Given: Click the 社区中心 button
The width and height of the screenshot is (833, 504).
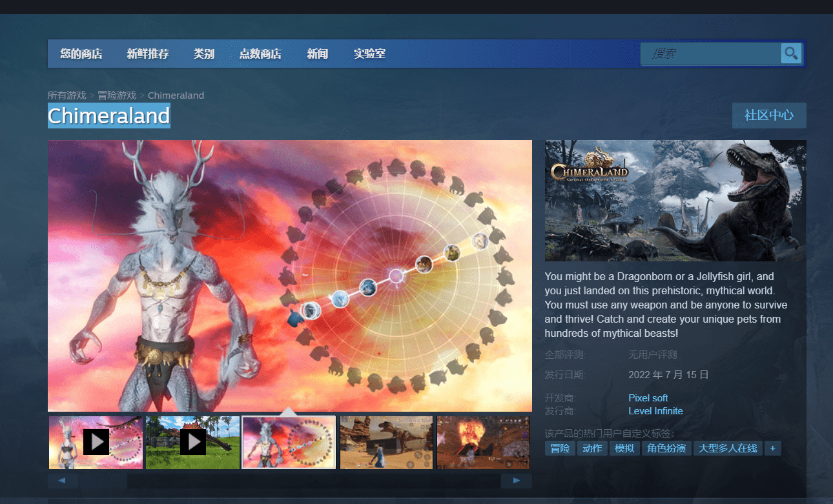Looking at the screenshot, I should (768, 116).
